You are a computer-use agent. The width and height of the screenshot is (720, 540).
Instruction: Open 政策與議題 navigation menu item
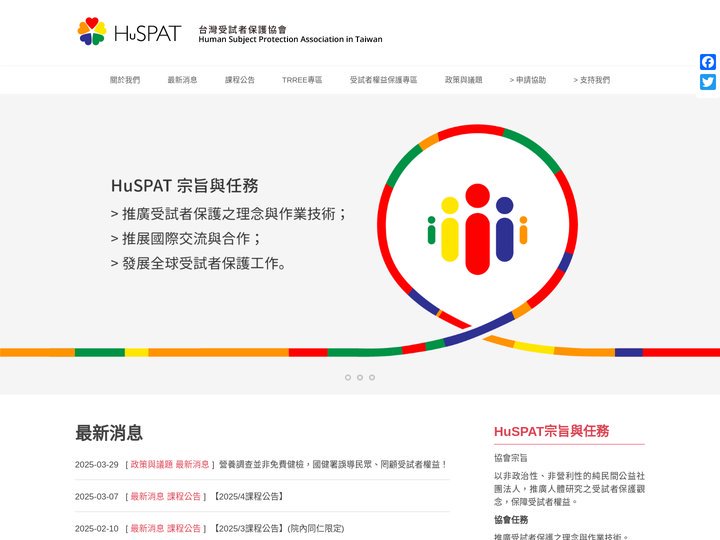(x=463, y=80)
